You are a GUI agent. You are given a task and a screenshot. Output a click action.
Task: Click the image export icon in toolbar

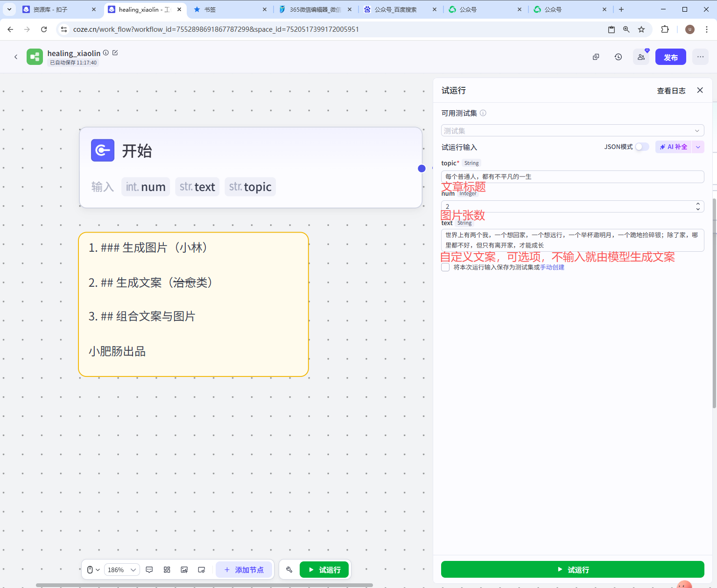[x=184, y=570]
